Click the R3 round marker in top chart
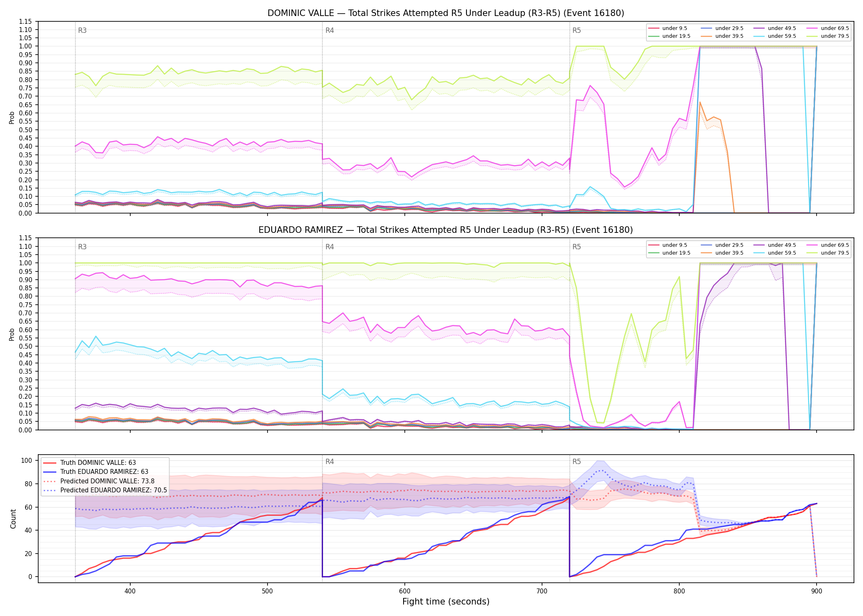Viewport: 863px width, 616px height. [x=82, y=30]
